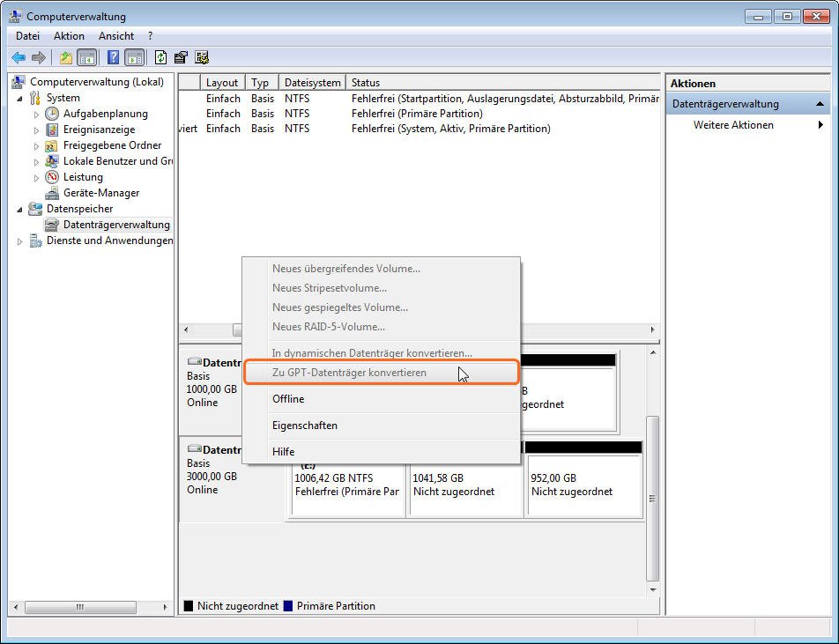Screen dimensions: 839x644
Task: Sort by the Layout column header
Action: coord(222,83)
